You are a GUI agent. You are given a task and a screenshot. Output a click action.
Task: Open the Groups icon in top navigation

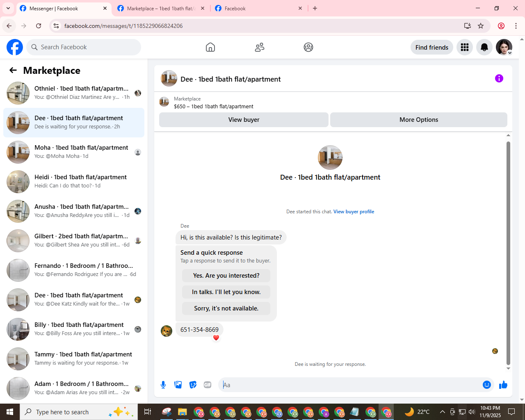[x=308, y=47]
